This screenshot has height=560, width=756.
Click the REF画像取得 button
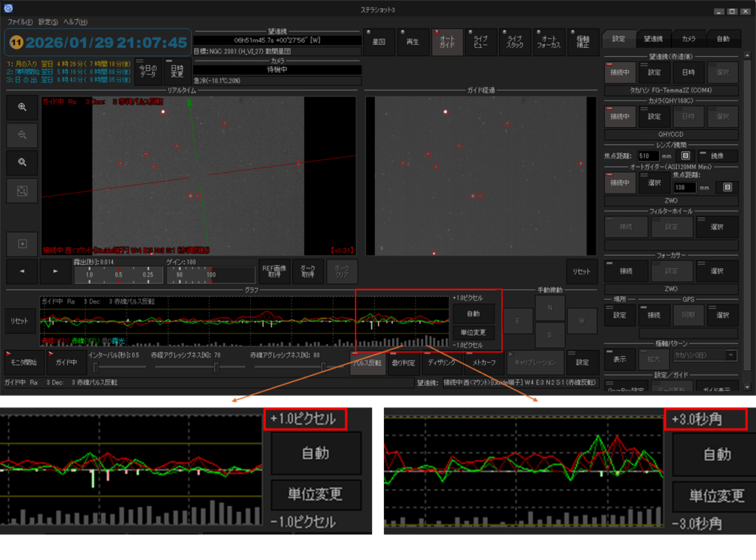point(274,273)
